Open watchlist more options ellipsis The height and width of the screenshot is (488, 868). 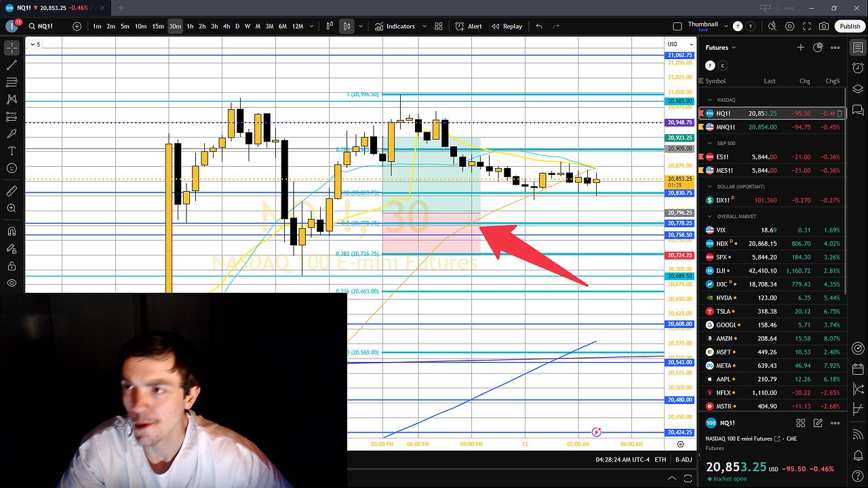click(x=835, y=47)
